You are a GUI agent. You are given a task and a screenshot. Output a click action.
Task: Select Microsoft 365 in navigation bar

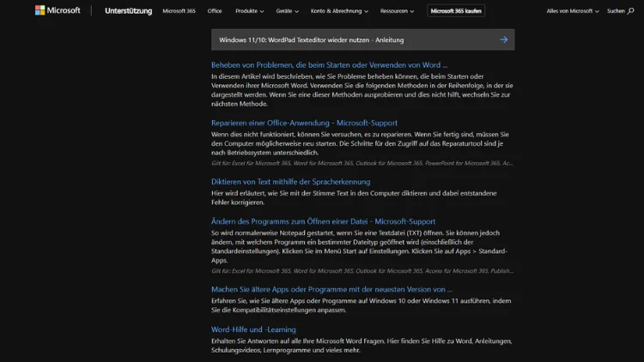click(x=179, y=11)
